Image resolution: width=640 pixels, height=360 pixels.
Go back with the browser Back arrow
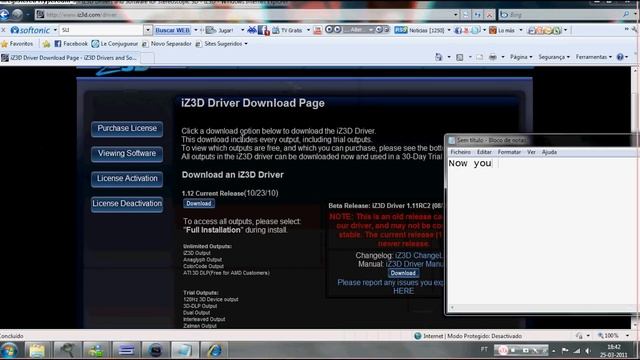4,15
